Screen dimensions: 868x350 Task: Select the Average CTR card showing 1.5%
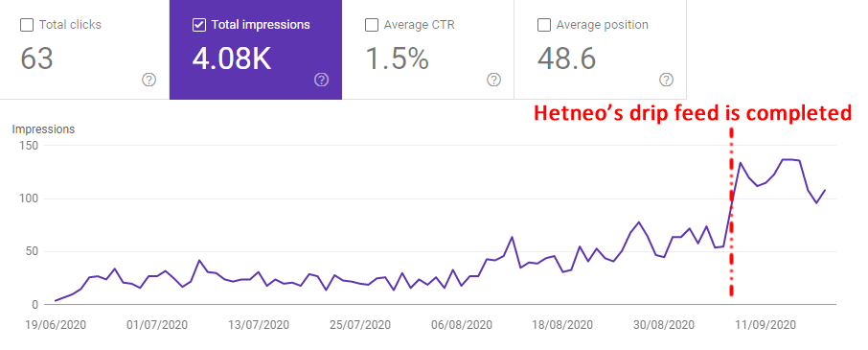click(x=428, y=50)
